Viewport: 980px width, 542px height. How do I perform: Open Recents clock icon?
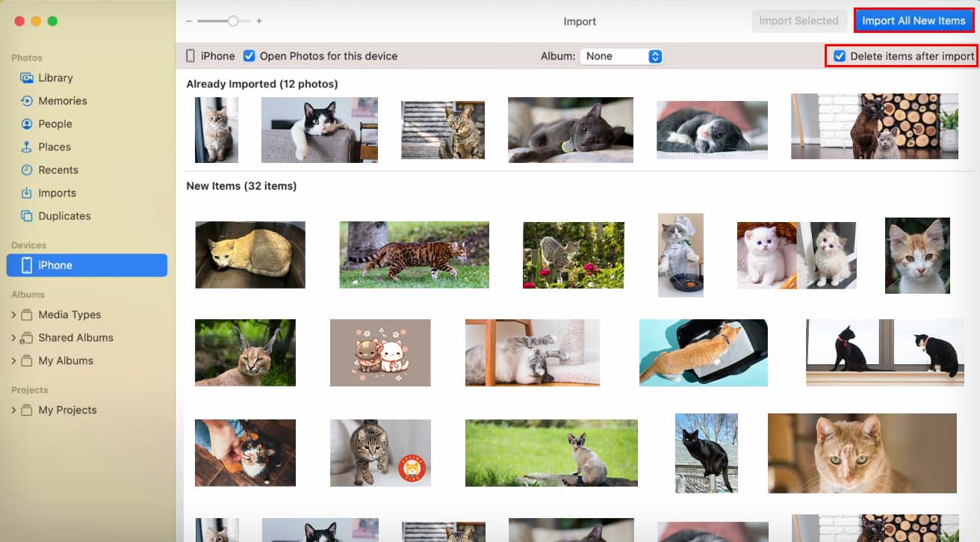coord(27,170)
